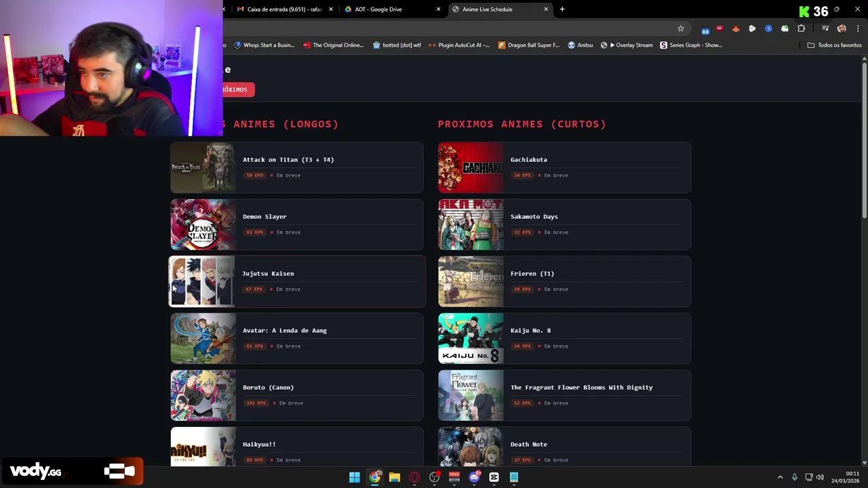Open the Chrome extensions puzzle icon
This screenshot has height=488, width=868.
(x=802, y=28)
